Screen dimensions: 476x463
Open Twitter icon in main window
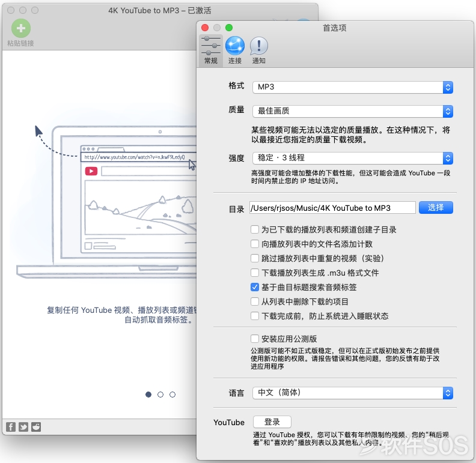(23, 427)
